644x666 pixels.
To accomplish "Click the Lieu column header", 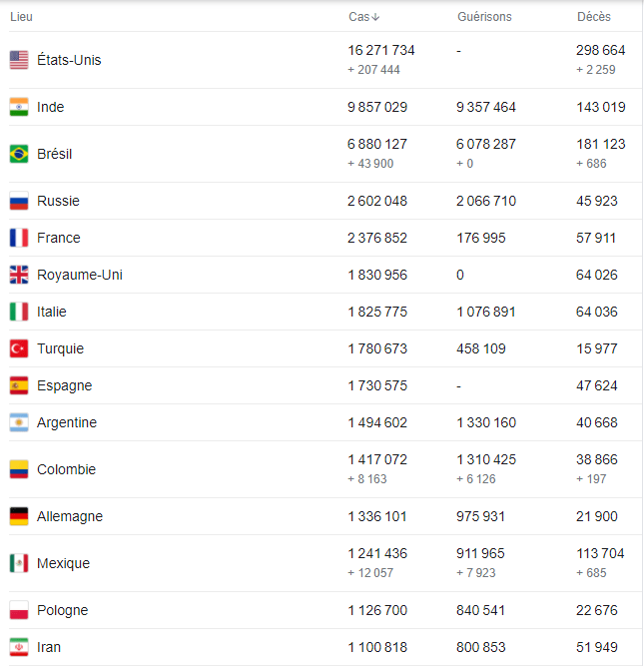I will pyautogui.click(x=21, y=17).
